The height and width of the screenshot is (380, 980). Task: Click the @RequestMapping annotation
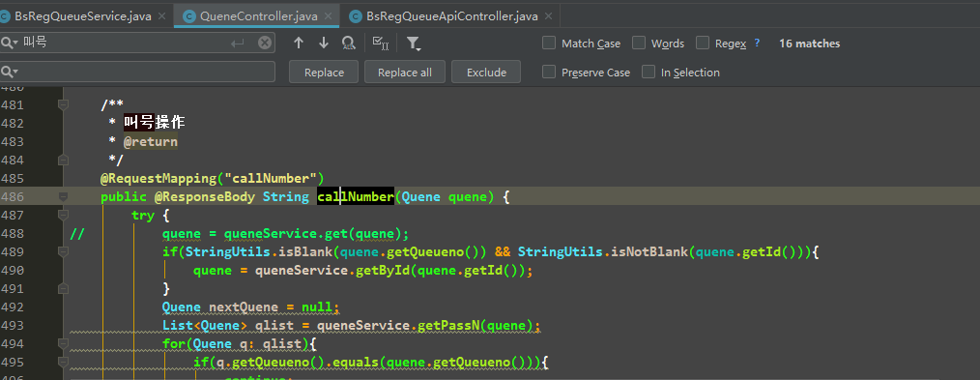click(x=159, y=178)
